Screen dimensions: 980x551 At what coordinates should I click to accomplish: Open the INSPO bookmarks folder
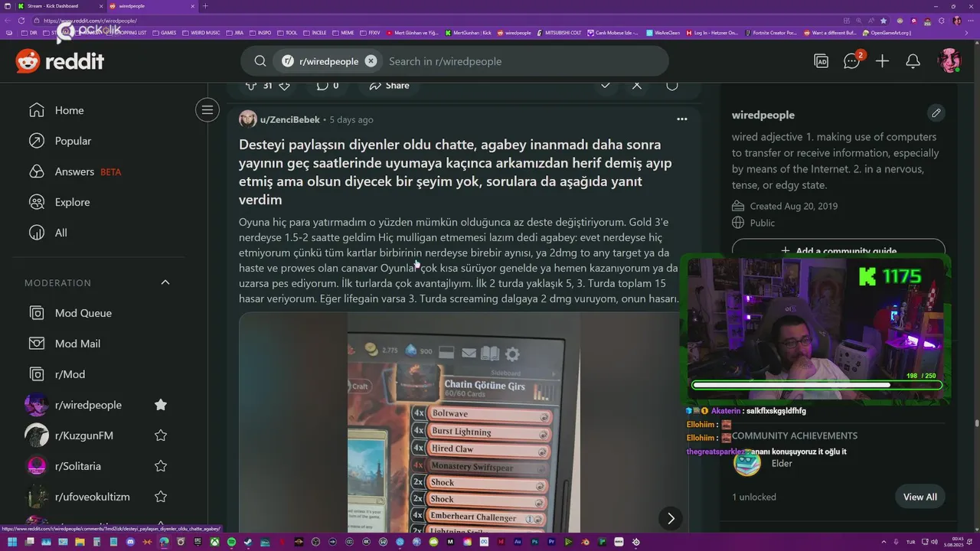261,33
